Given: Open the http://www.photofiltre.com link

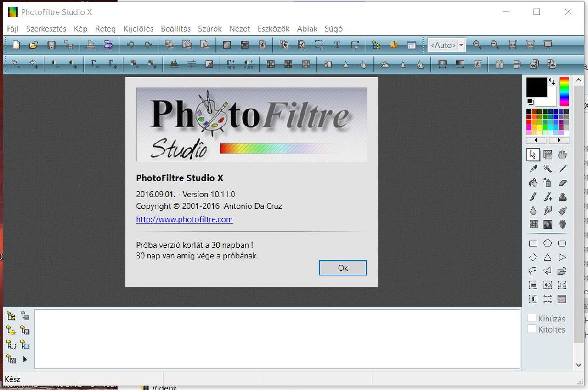Looking at the screenshot, I should (184, 219).
